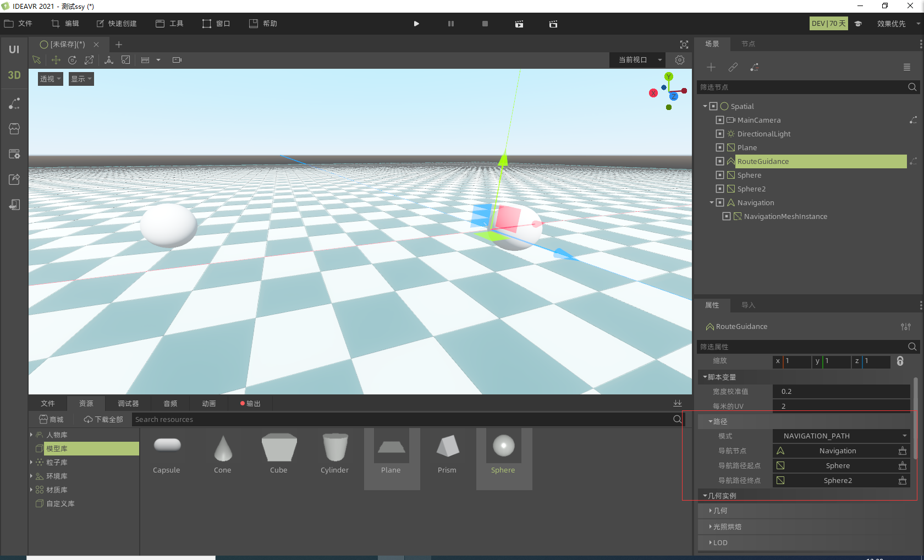The image size is (924, 560).
Task: Collapse the 路径 section
Action: click(x=717, y=421)
